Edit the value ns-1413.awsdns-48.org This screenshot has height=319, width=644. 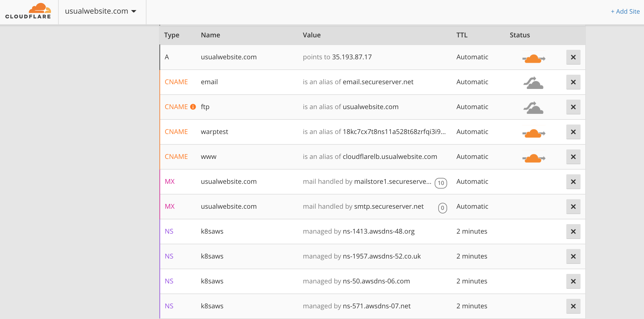(x=379, y=231)
